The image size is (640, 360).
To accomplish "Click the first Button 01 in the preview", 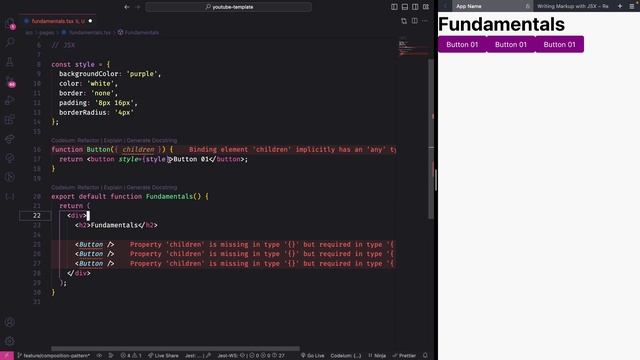I will [462, 44].
